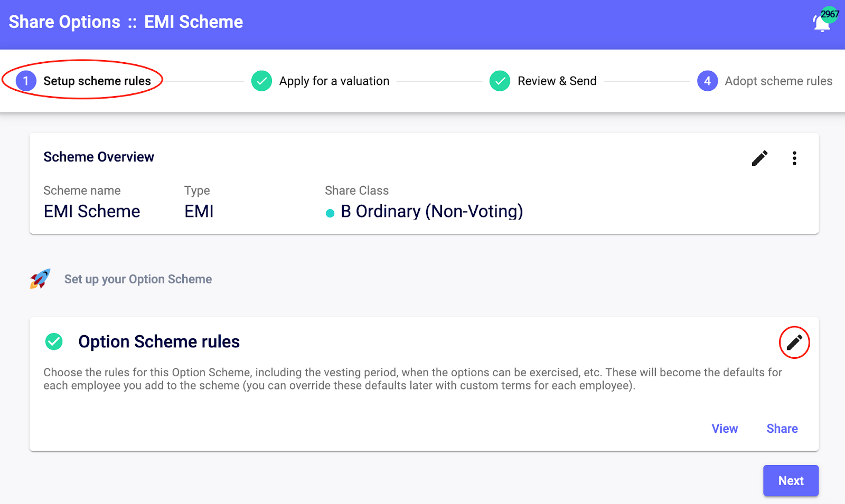Go to Setup scheme rules step

pos(97,81)
